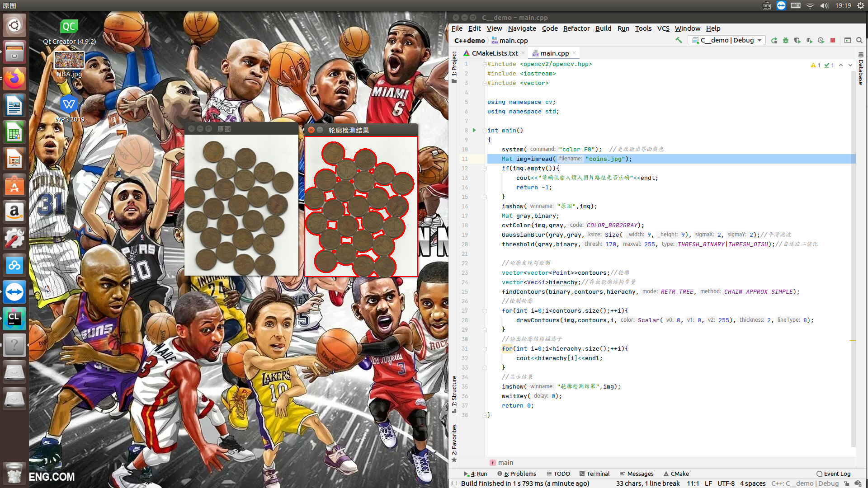Open the Event Log
868x488 pixels.
pyautogui.click(x=833, y=474)
